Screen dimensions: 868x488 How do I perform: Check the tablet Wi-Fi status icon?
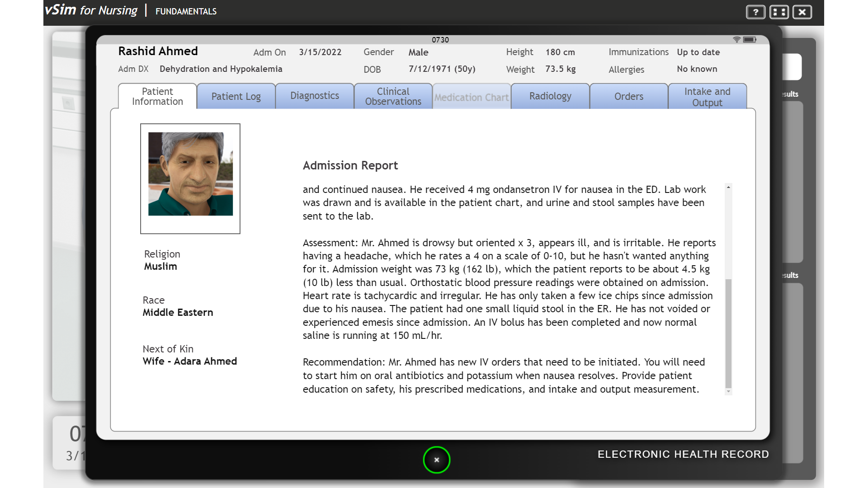click(737, 40)
